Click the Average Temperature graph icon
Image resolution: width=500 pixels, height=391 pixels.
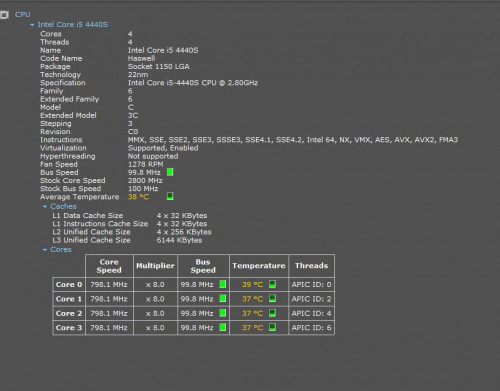click(170, 196)
